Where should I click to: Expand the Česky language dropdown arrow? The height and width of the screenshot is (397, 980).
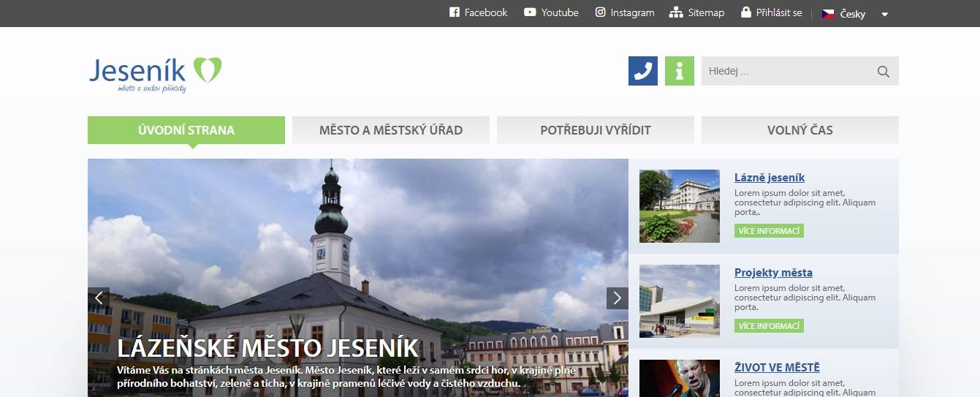(x=885, y=14)
